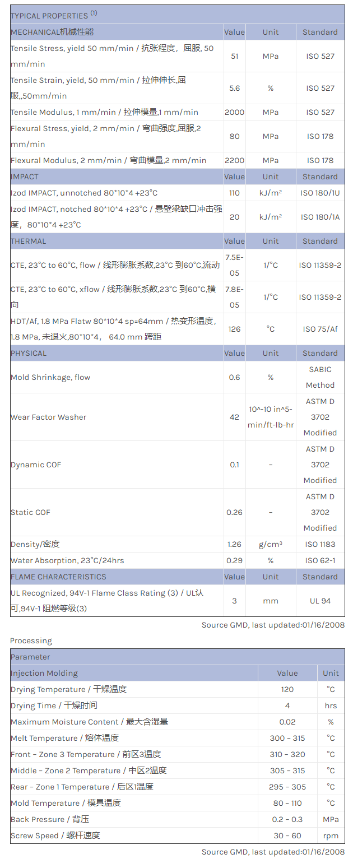The height and width of the screenshot is (868, 353).
Task: Select the Melt Temperature value 300 – 315
Action: point(287,738)
